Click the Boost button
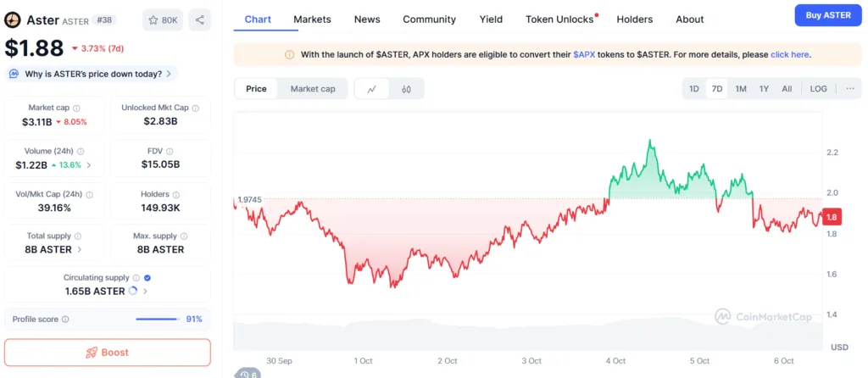 coord(108,353)
